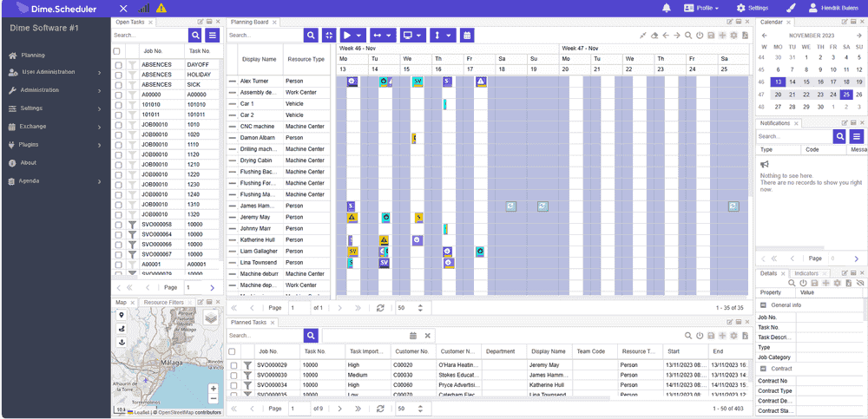This screenshot has height=419, width=868.
Task: Go to previous month in Calendar
Action: tap(765, 36)
